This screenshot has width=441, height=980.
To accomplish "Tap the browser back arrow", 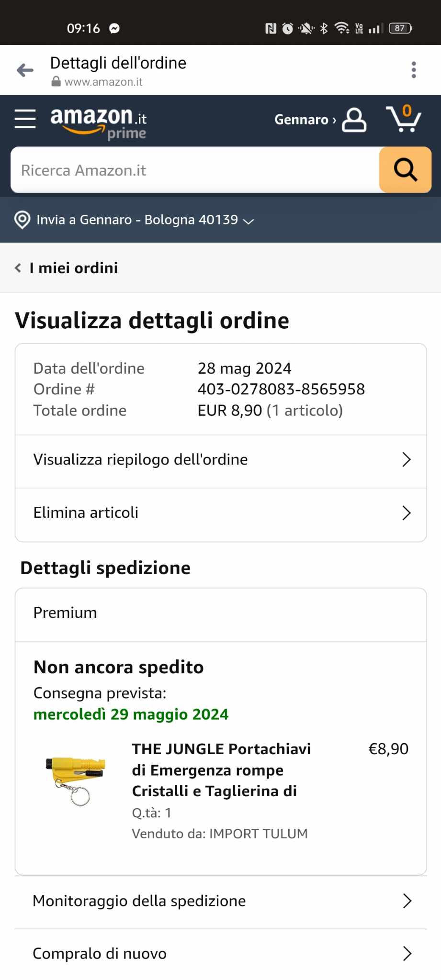I will [x=25, y=70].
